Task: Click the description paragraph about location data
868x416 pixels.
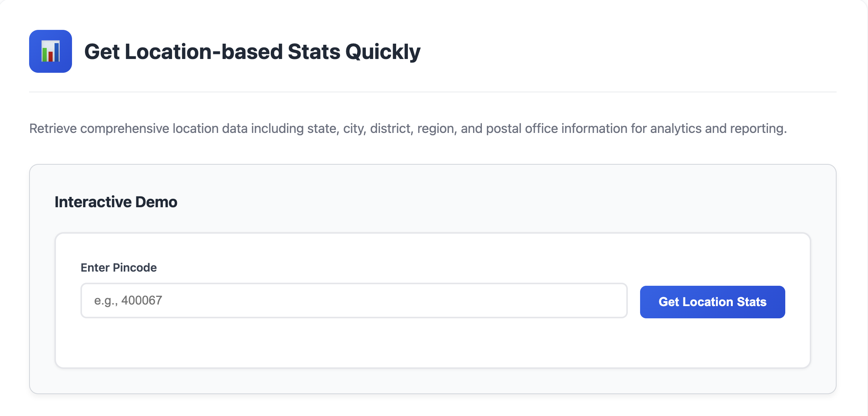Action: point(408,128)
